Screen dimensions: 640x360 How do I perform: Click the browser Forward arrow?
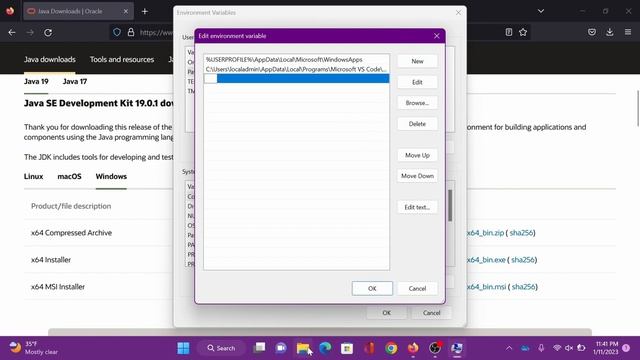point(30,32)
